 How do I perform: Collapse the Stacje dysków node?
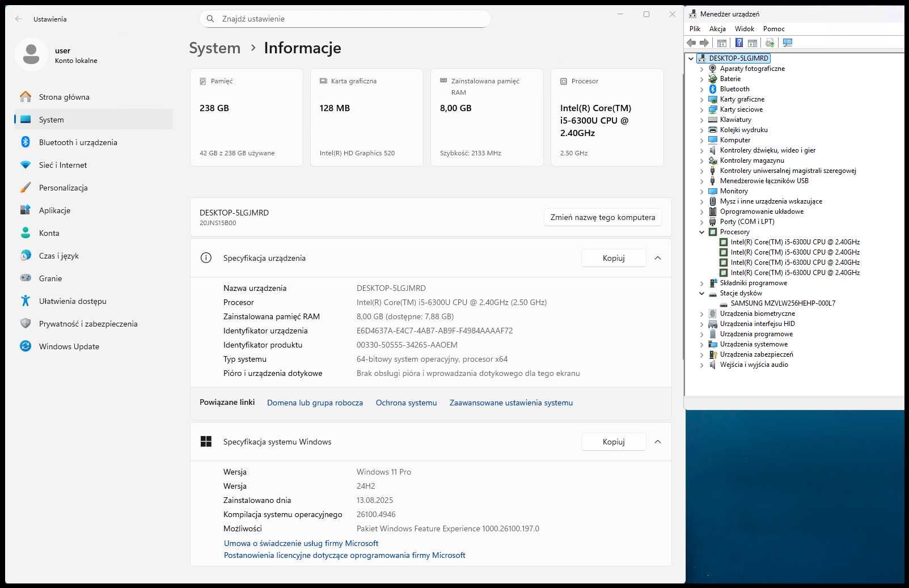coord(701,293)
